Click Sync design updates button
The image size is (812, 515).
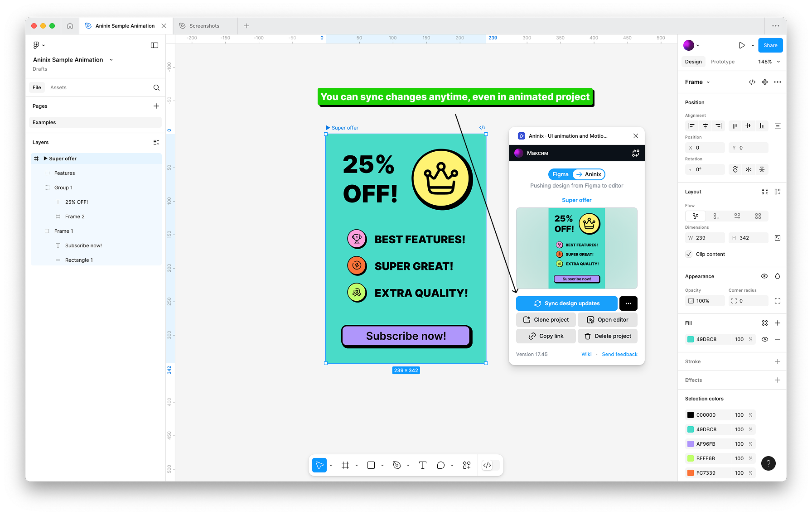567,303
